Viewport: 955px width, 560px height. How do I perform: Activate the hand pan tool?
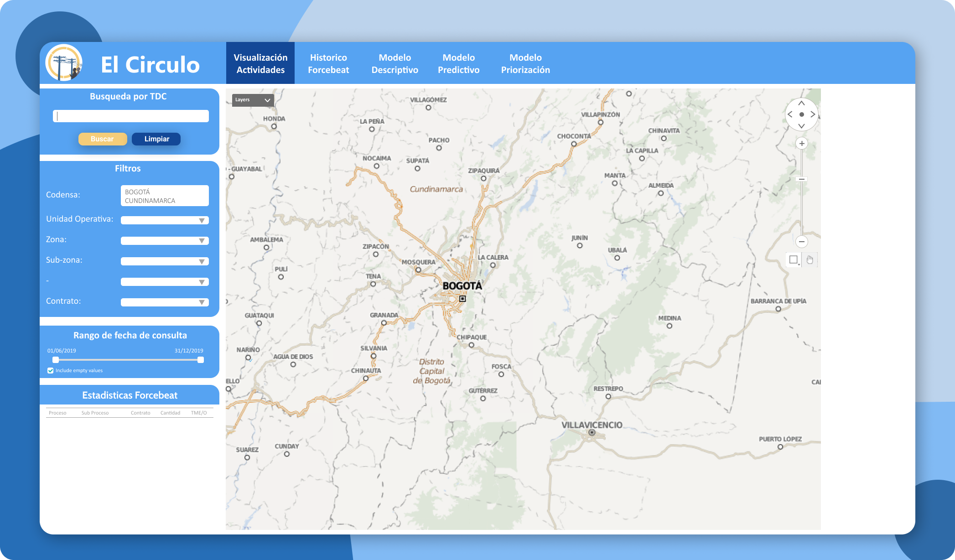[x=810, y=260]
